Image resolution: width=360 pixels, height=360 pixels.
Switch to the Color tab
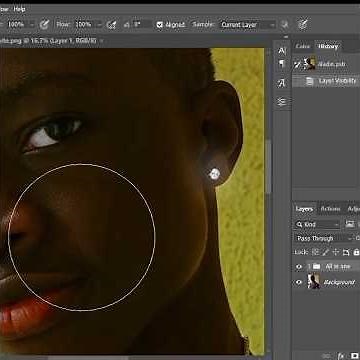303,46
